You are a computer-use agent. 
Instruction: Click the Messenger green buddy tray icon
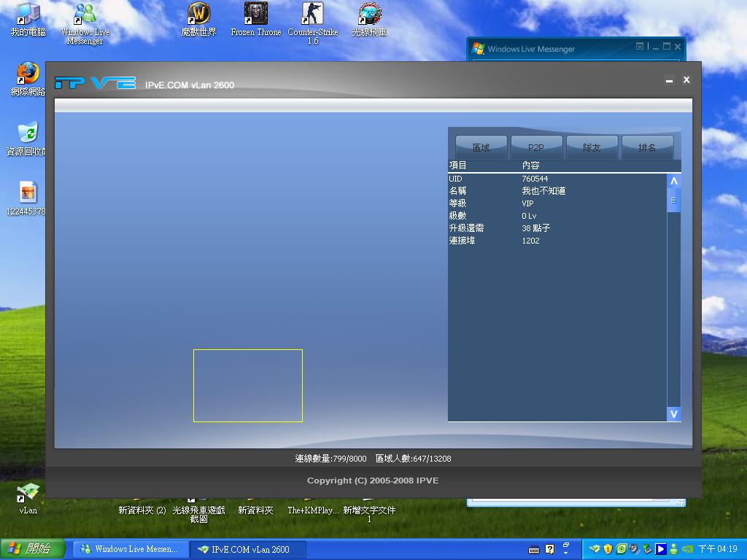click(673, 549)
